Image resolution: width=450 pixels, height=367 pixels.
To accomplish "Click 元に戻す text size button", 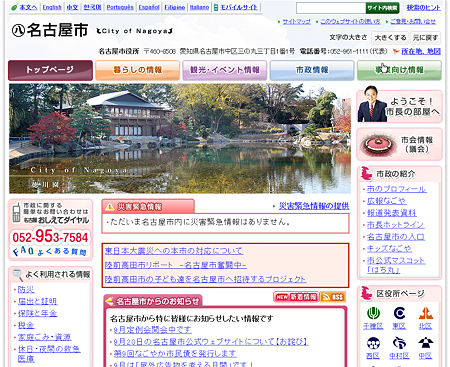I will pos(425,38).
